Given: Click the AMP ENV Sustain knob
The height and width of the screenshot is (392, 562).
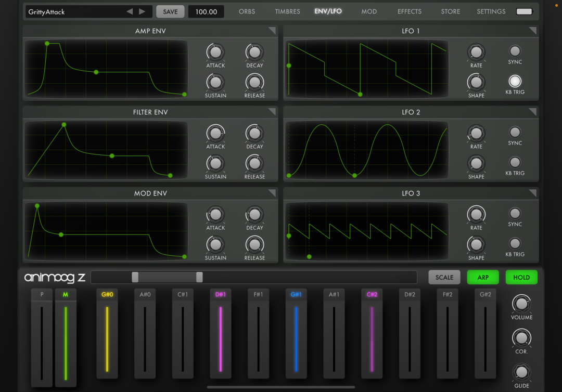Looking at the screenshot, I should tap(215, 82).
